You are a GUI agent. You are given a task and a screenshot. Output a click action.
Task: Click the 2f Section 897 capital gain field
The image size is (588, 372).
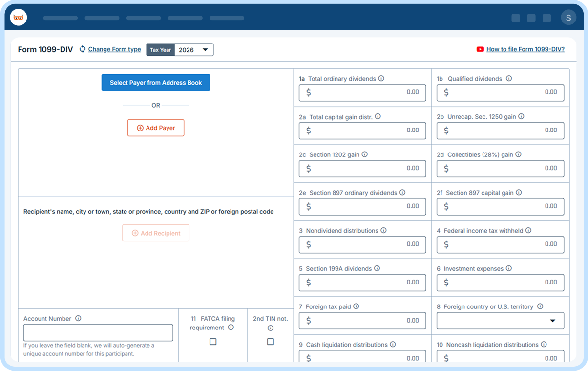coord(500,206)
